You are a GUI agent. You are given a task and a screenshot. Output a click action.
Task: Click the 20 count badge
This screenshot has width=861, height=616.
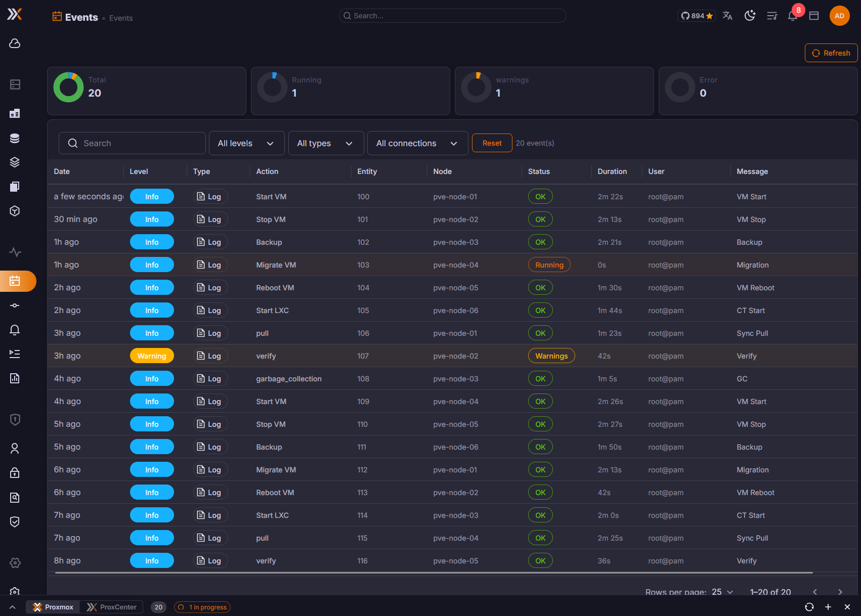[x=158, y=607]
